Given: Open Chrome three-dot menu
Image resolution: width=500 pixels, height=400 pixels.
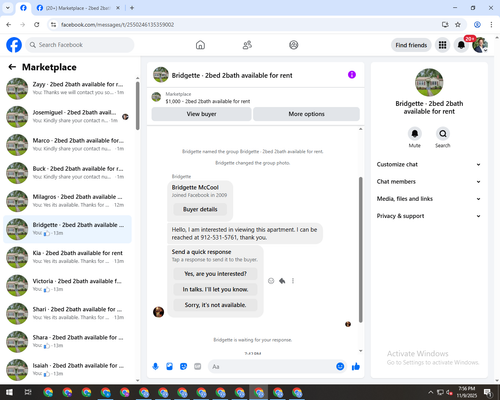Looking at the screenshot, I should [491, 25].
